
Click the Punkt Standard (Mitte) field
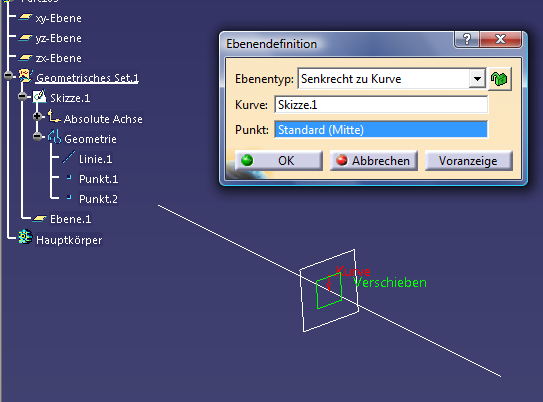381,129
